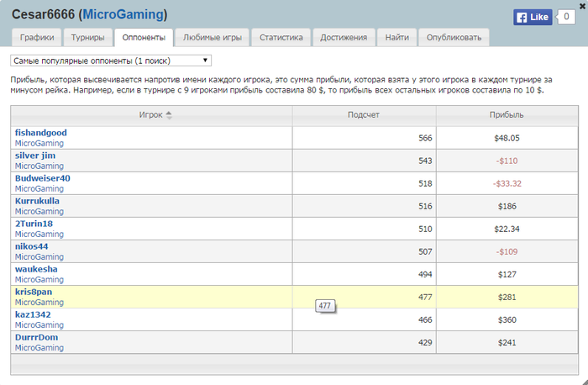Click the Facebook Like button
The width and height of the screenshot is (588, 385).
tap(533, 17)
